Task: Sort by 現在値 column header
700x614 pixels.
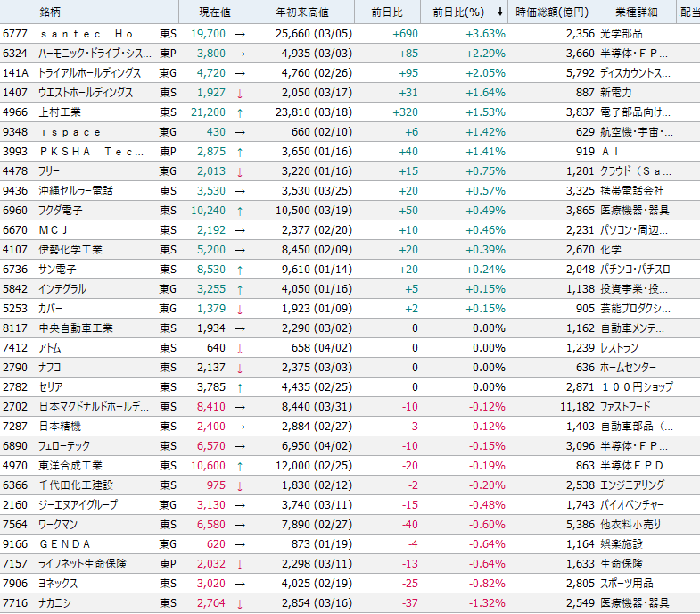Action: point(215,12)
